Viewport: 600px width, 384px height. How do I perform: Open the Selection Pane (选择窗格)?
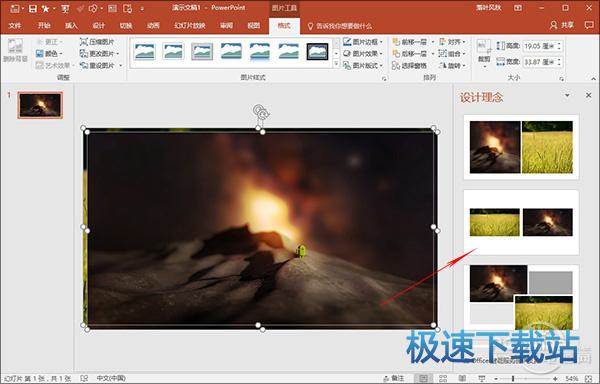click(409, 66)
